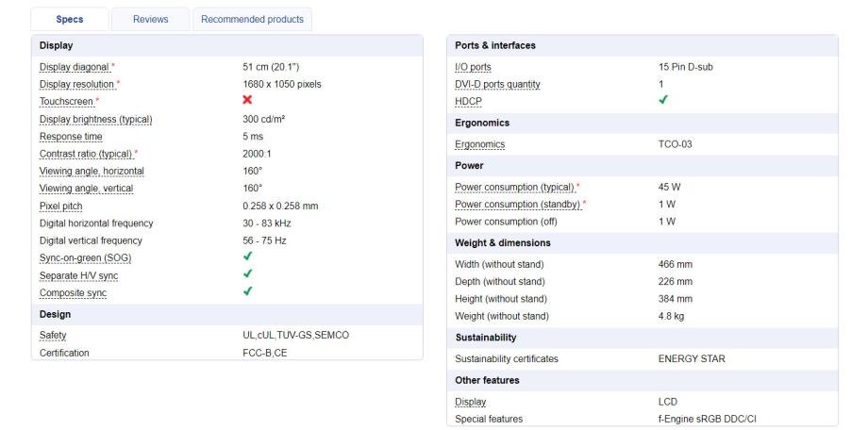Click the Contrast ratio (typical) label
Image resolution: width=868 pixels, height=430 pixels.
coord(86,154)
